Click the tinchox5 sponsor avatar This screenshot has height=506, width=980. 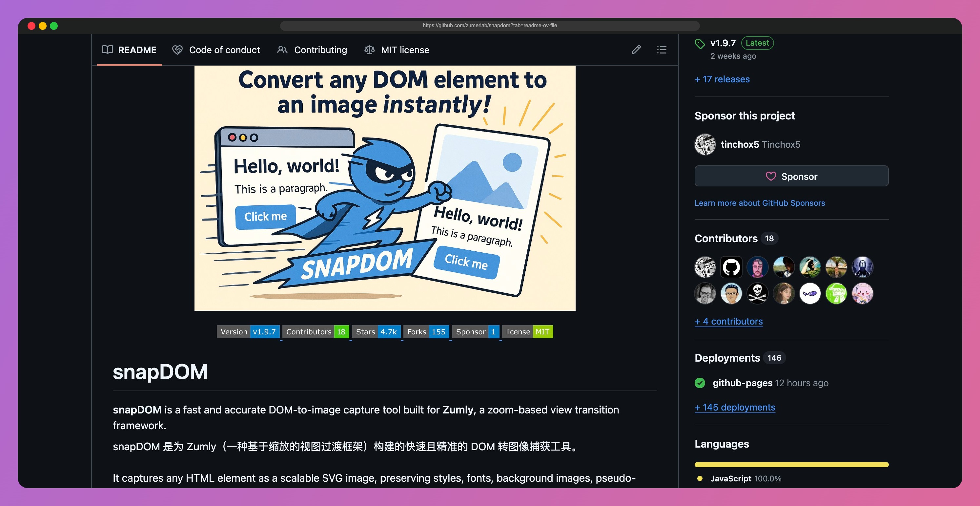(705, 144)
